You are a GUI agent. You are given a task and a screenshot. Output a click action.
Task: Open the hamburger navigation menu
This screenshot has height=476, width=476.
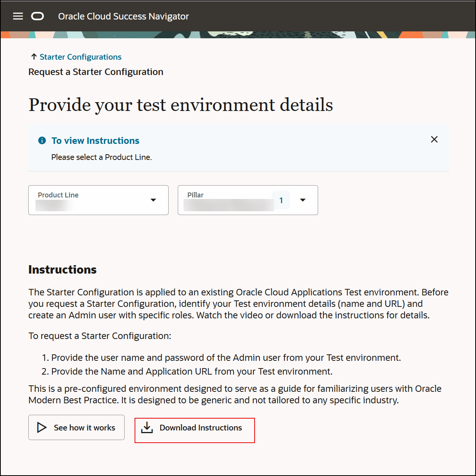[18, 16]
